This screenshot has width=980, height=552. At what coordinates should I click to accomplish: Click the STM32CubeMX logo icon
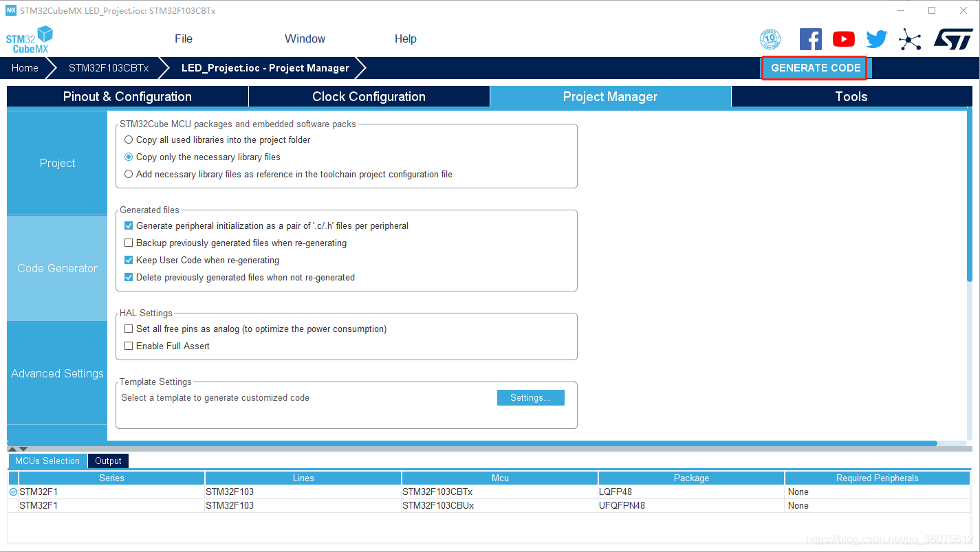[30, 39]
